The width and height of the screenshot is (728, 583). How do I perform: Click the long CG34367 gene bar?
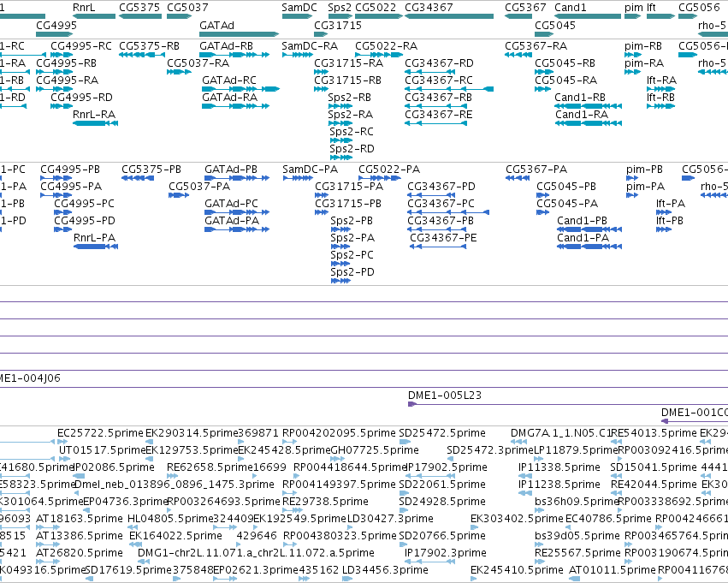coord(449,16)
